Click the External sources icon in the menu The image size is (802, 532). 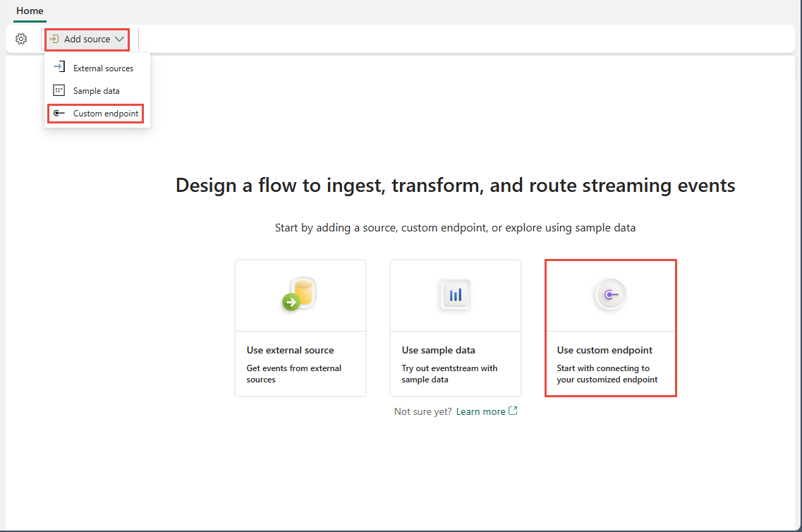(59, 68)
